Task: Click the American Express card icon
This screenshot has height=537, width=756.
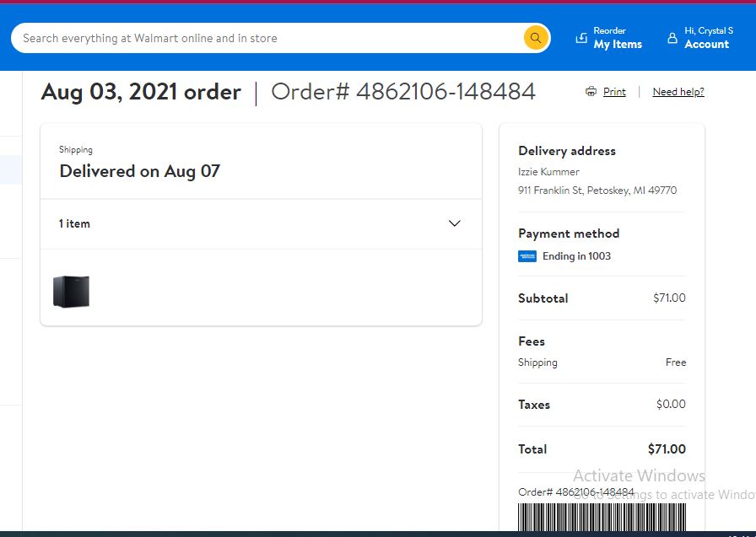Action: pos(527,256)
